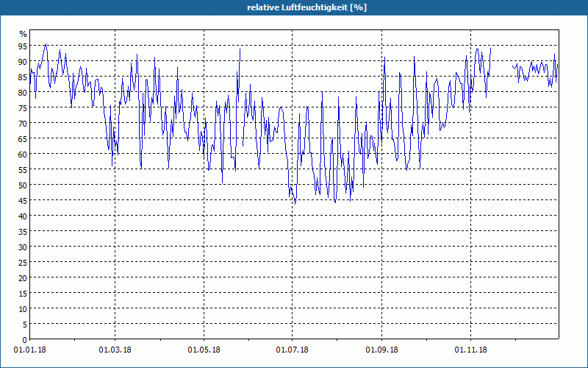Select the 40 value on the y-axis

(x=24, y=216)
